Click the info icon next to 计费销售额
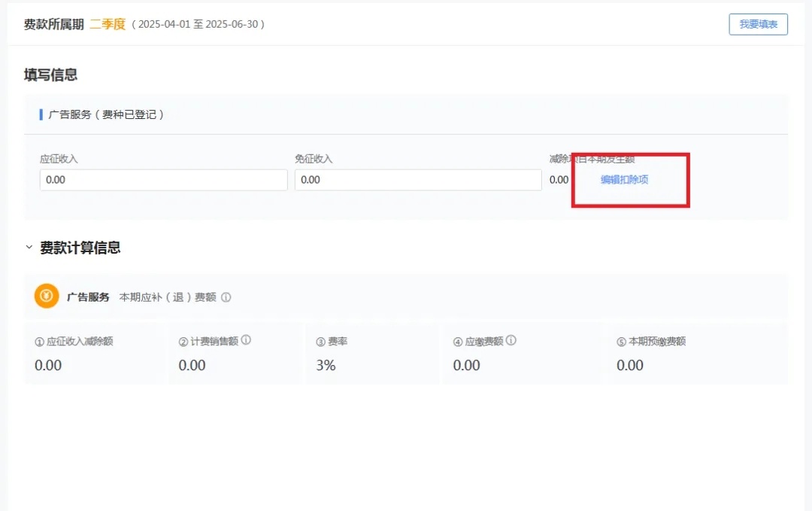Image resolution: width=812 pixels, height=511 pixels. click(246, 340)
